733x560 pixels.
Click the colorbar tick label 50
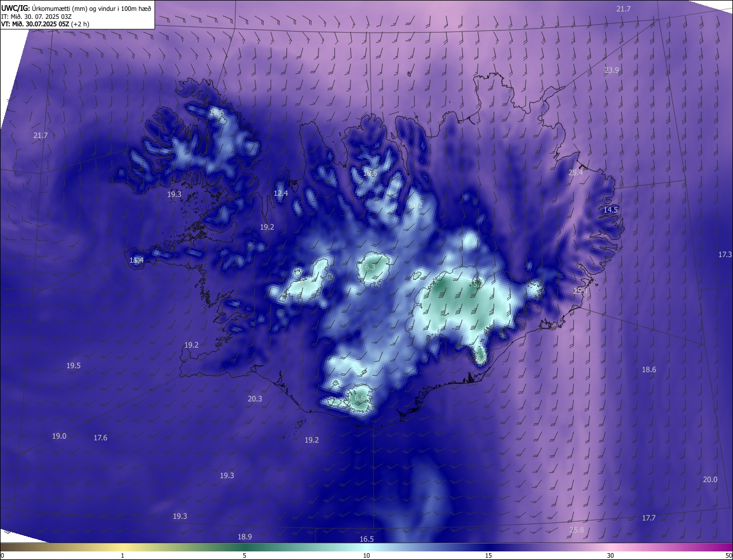tap(728, 555)
